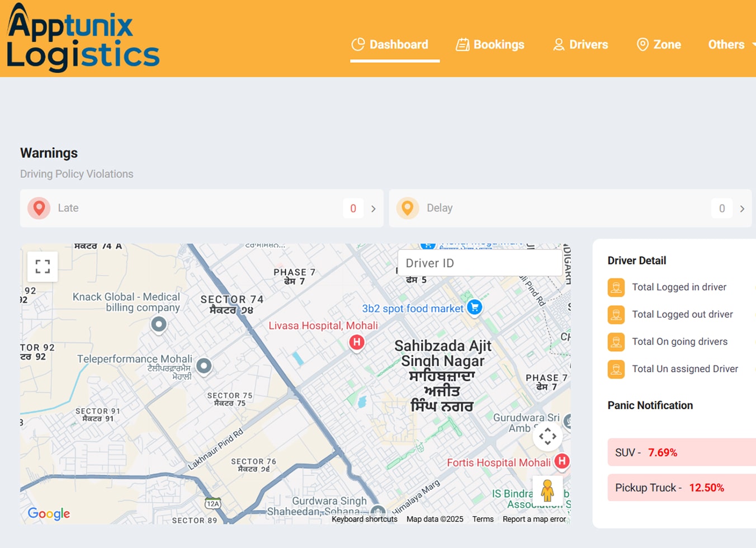Click the Total Logged in driver icon
The height and width of the screenshot is (548, 756).
[616, 287]
